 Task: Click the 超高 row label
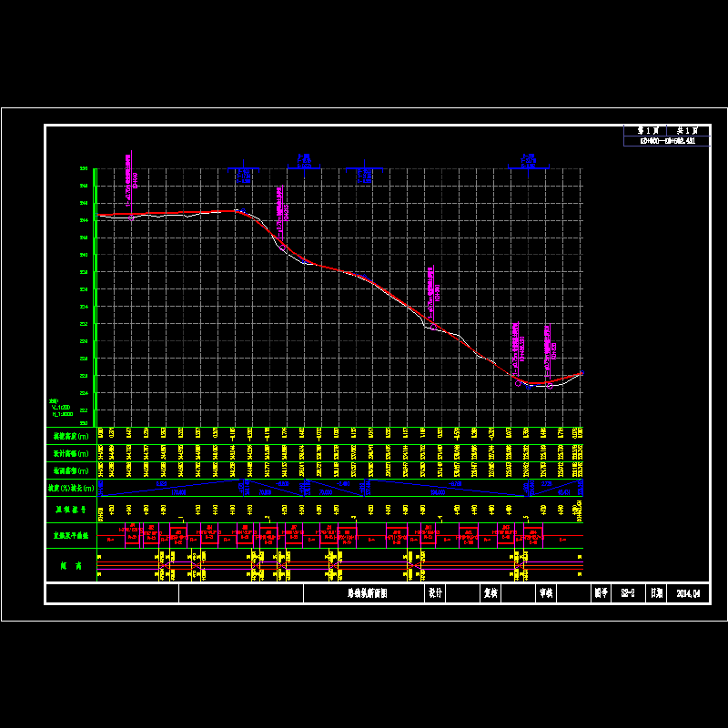(71, 566)
